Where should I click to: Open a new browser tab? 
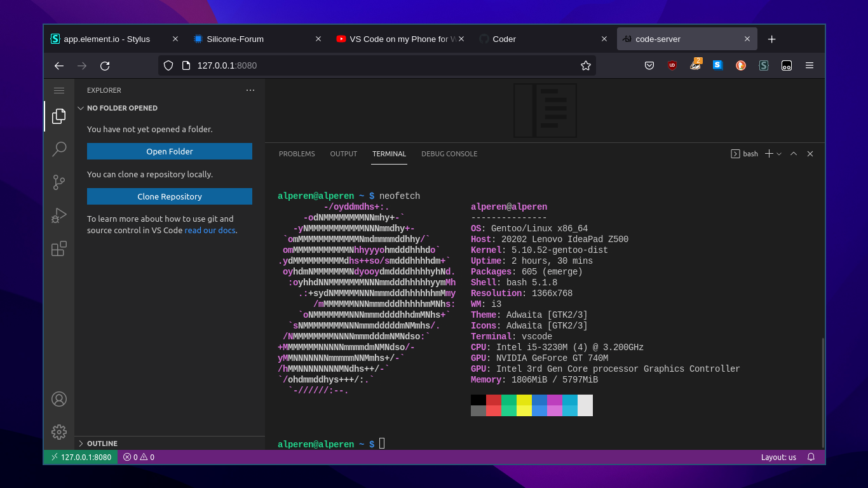[x=771, y=39]
